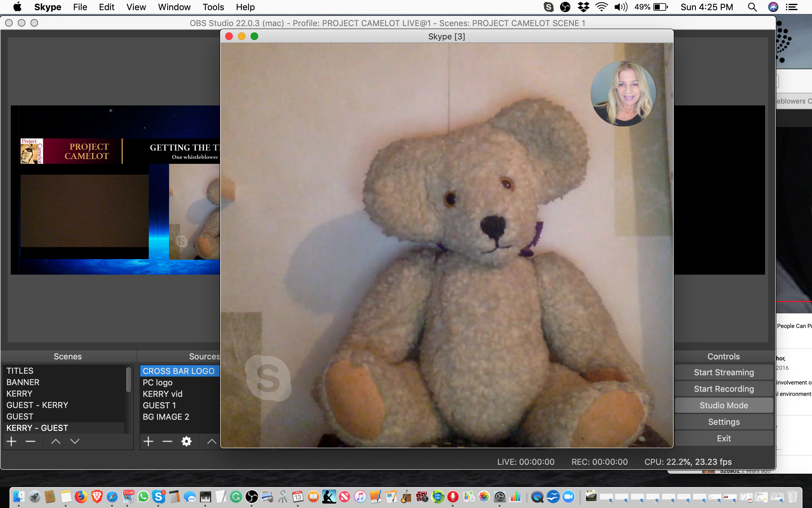Select BG IMAGE 2 source
The height and width of the screenshot is (508, 812).
(x=180, y=417)
